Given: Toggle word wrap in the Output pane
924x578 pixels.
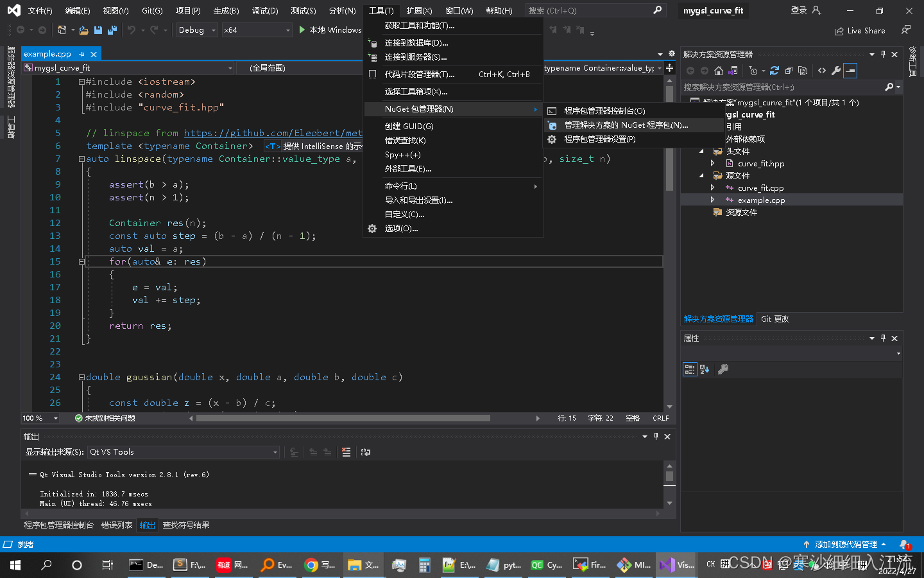Looking at the screenshot, I should pos(366,452).
